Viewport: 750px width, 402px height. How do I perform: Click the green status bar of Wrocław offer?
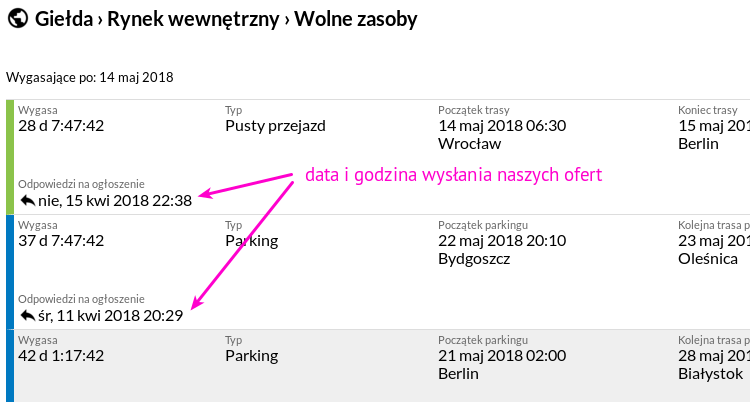coord(10,157)
